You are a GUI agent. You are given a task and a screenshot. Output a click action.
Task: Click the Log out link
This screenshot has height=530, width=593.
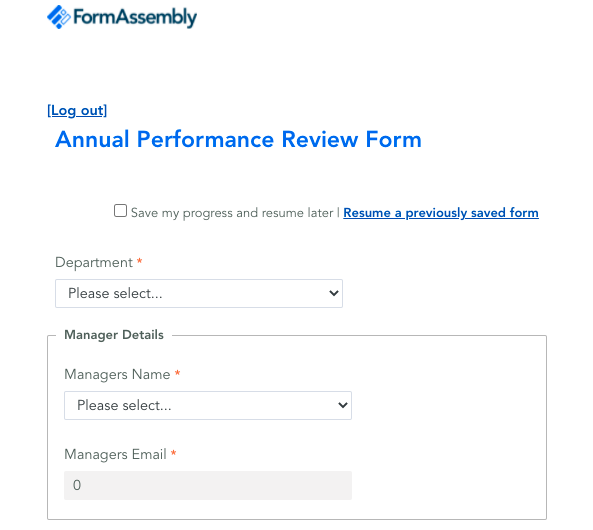(x=77, y=110)
